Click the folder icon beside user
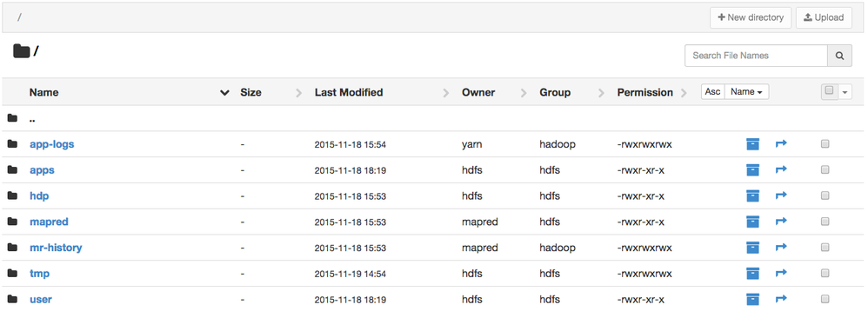 [x=12, y=299]
